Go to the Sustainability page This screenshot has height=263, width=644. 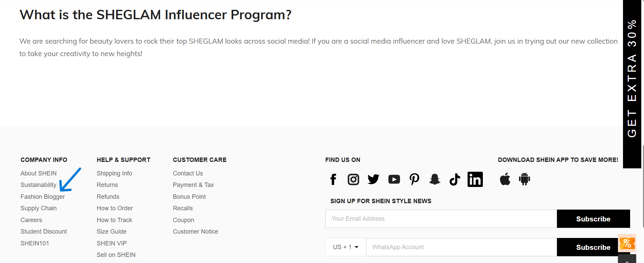38,185
